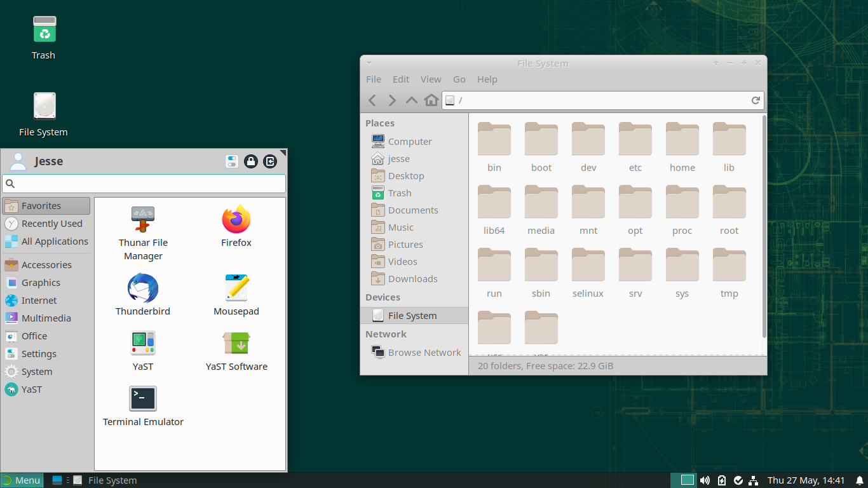Viewport: 868px width, 488px height.
Task: Select the opt folder
Action: click(635, 210)
